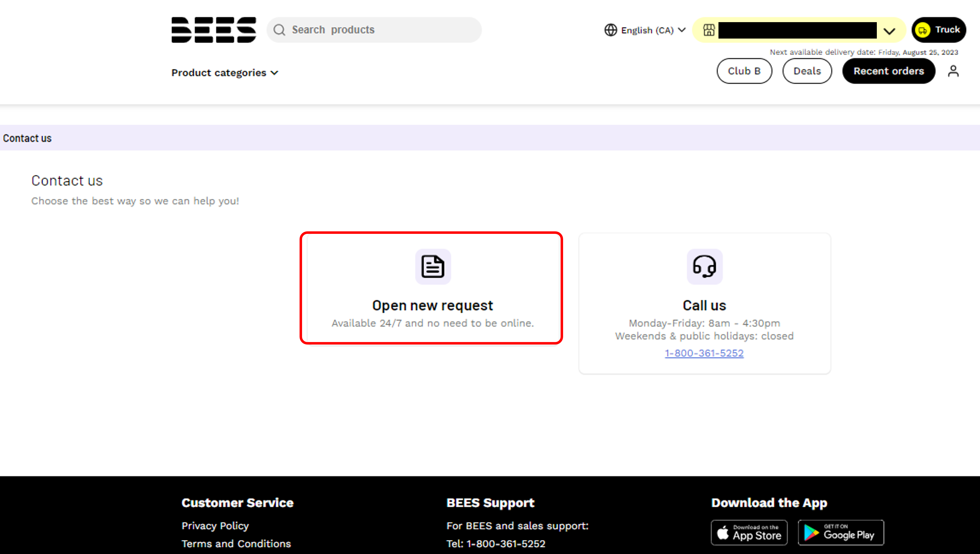
Task: Open the Deals page
Action: 807,71
